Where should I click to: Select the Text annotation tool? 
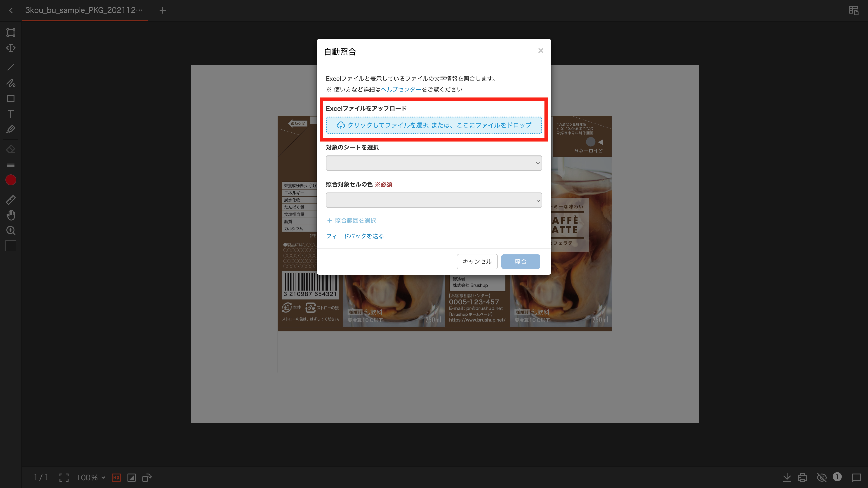[11, 114]
